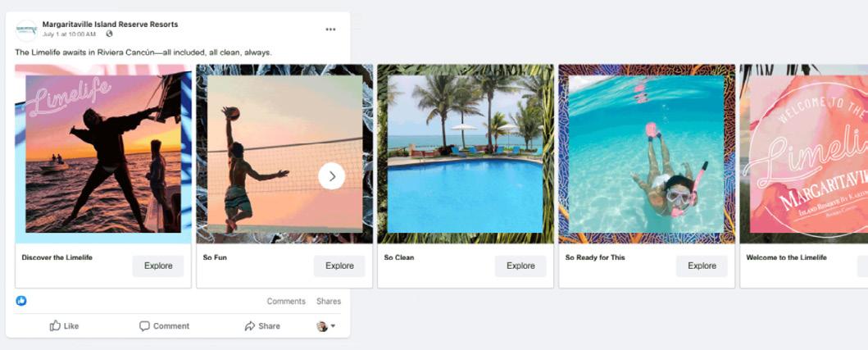This screenshot has height=350, width=868.
Task: Click Explore under Discover the Limelife
Action: 158,266
